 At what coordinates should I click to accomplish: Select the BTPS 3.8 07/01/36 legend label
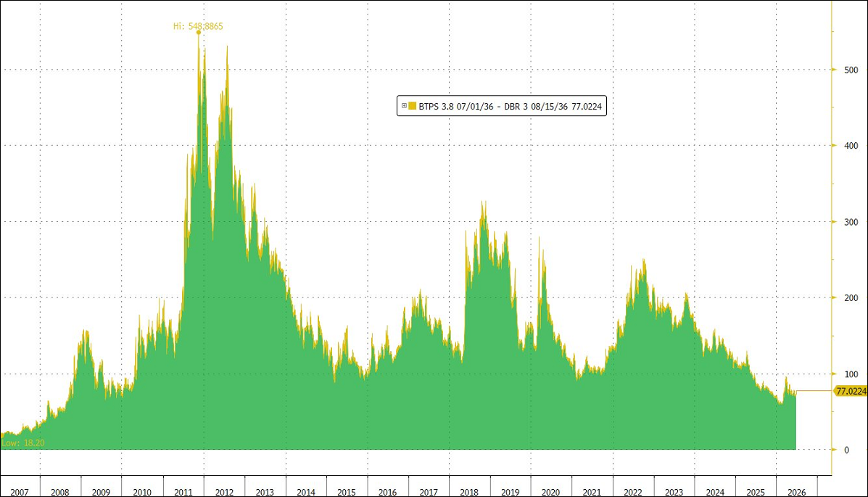[455, 107]
